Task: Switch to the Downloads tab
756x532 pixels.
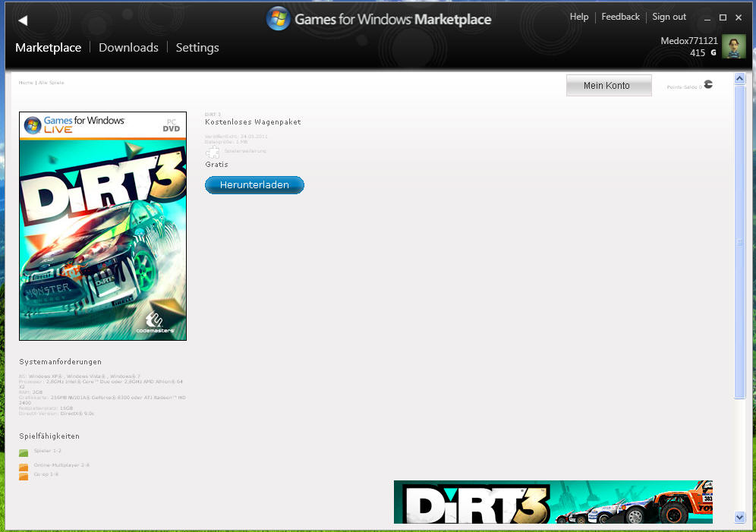Action: tap(128, 47)
